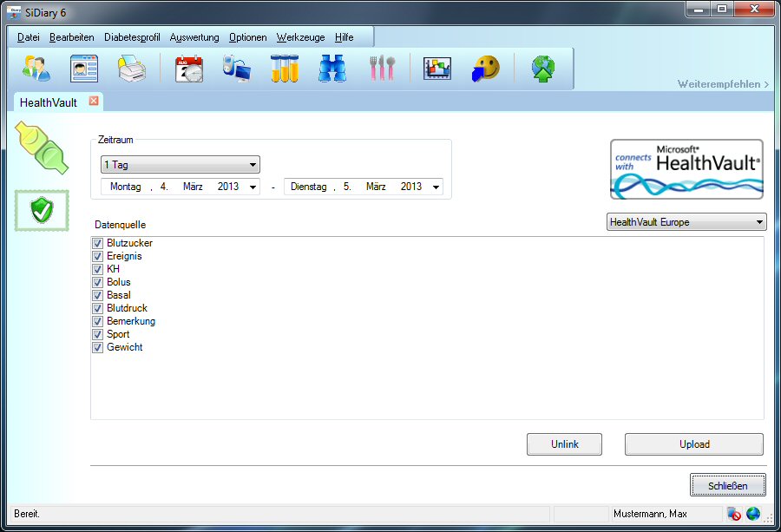Disable the Blutdruck checkbox
781x532 pixels.
click(x=97, y=308)
